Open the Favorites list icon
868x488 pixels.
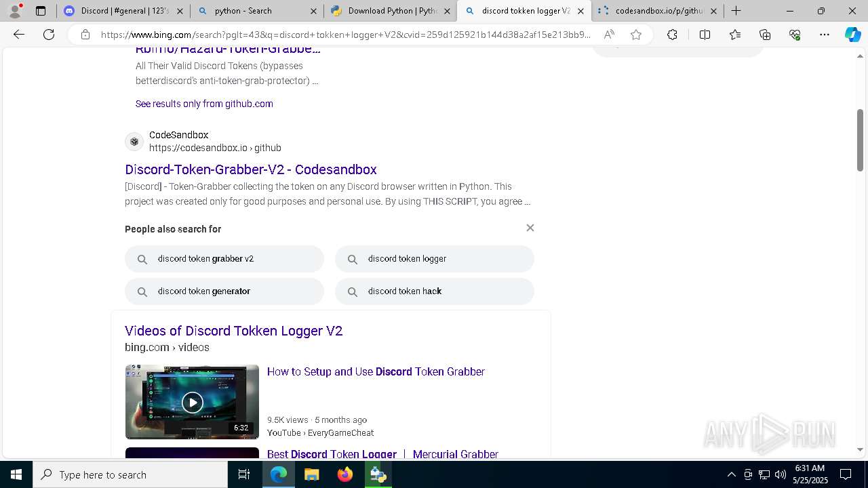pos(735,35)
